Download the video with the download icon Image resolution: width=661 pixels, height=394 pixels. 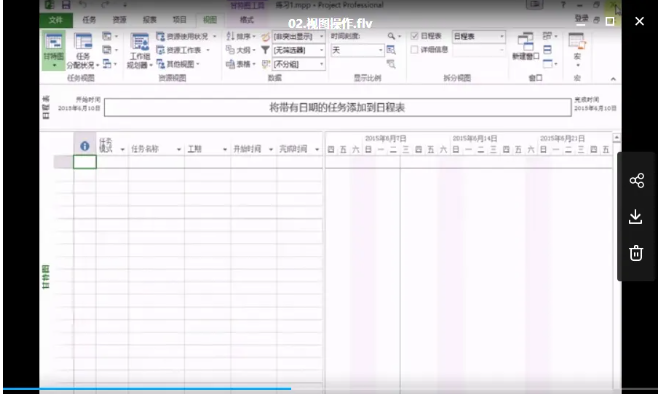pyautogui.click(x=636, y=217)
